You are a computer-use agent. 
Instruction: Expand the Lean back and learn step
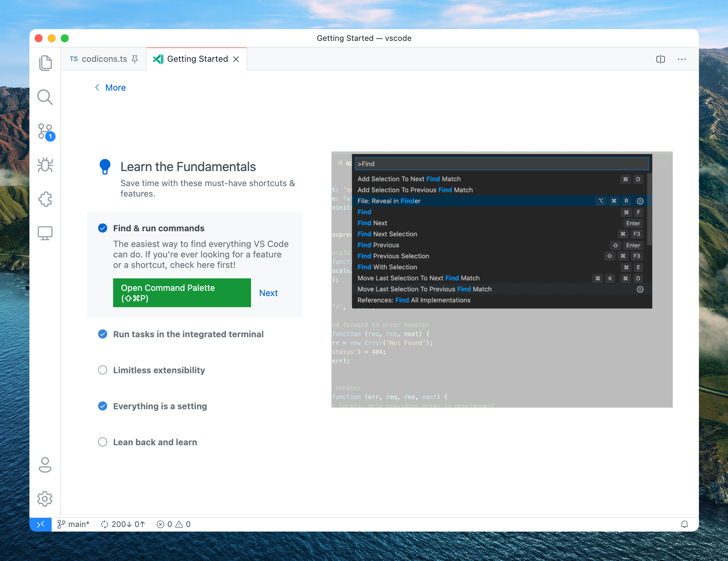pos(155,442)
